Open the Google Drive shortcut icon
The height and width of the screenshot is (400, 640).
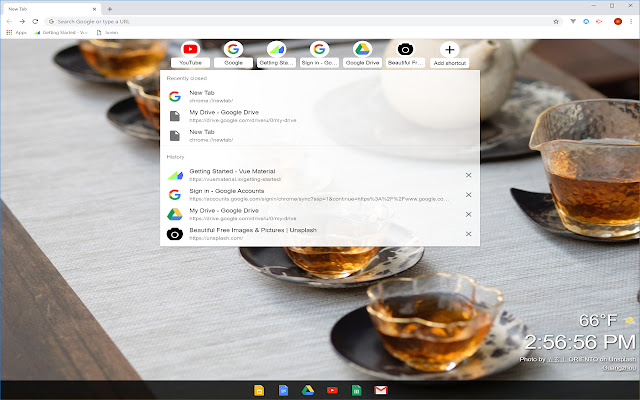coord(362,49)
